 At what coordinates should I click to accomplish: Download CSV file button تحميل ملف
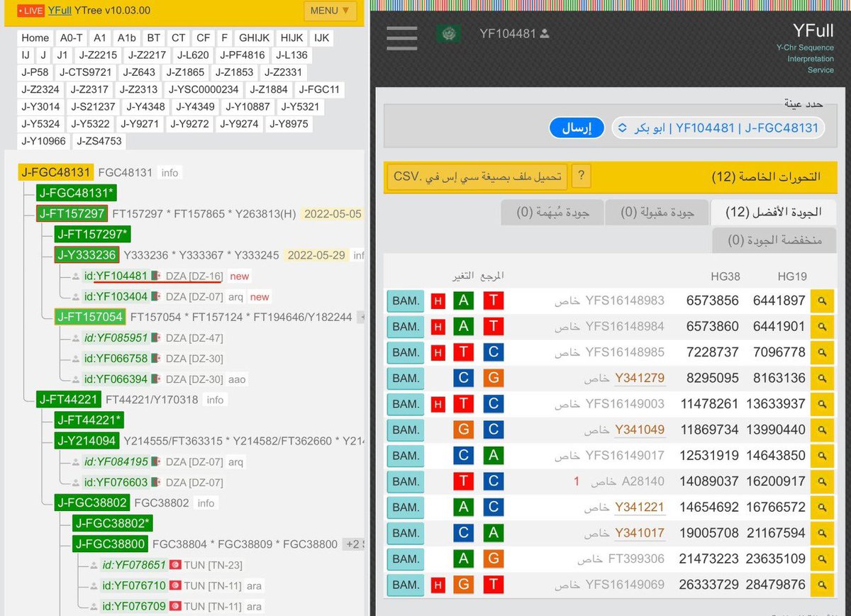tap(479, 177)
